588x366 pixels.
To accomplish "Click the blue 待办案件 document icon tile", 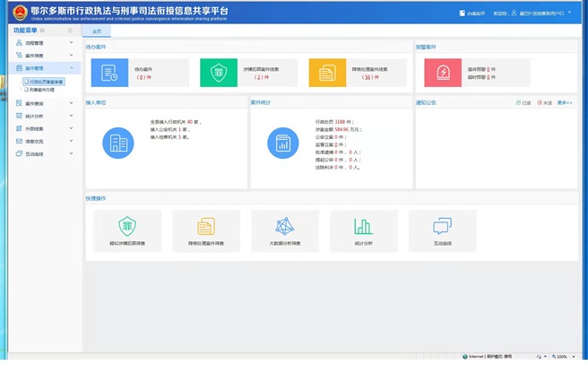I will (110, 74).
